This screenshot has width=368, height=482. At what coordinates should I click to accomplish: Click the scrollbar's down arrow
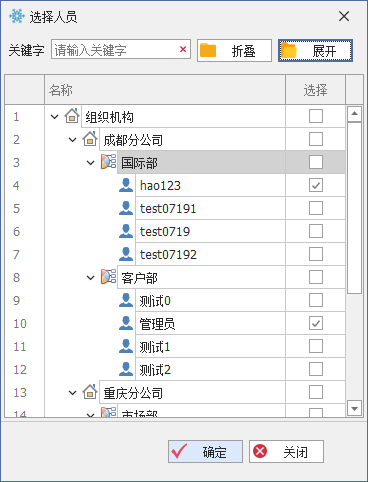point(354,408)
